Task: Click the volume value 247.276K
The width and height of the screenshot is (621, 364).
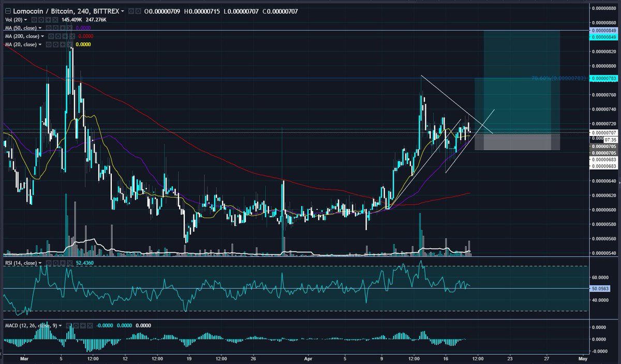Action: (x=96, y=20)
